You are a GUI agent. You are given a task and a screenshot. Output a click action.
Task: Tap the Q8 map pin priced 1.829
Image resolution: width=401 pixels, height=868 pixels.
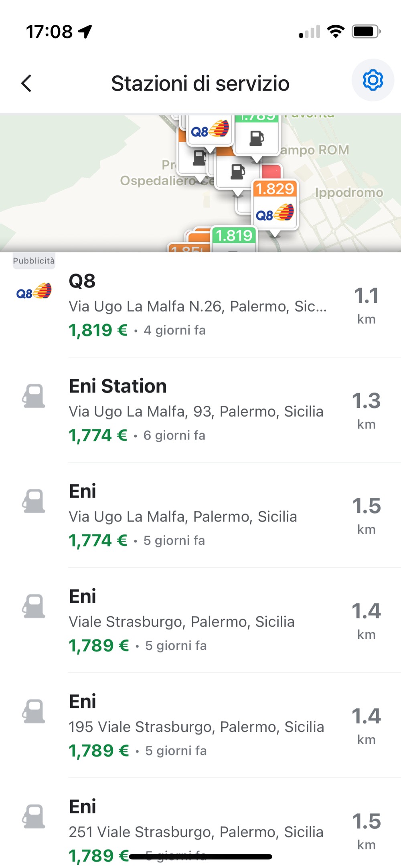275,204
